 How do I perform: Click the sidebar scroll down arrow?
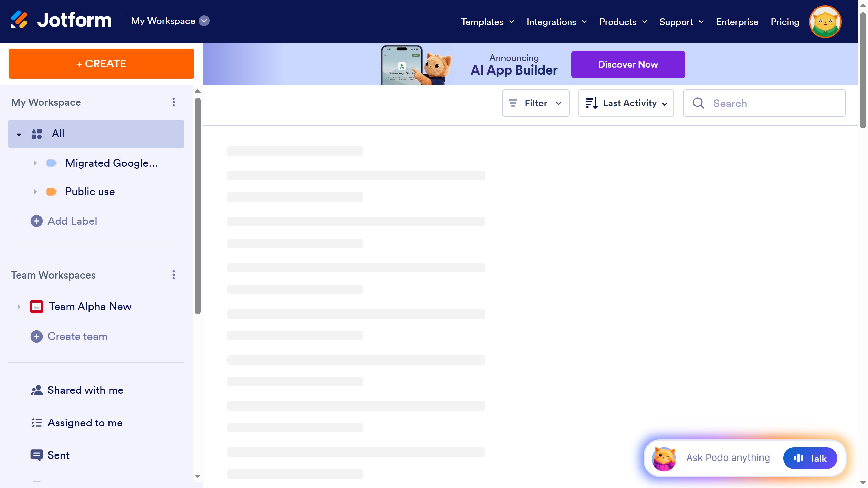(x=198, y=476)
